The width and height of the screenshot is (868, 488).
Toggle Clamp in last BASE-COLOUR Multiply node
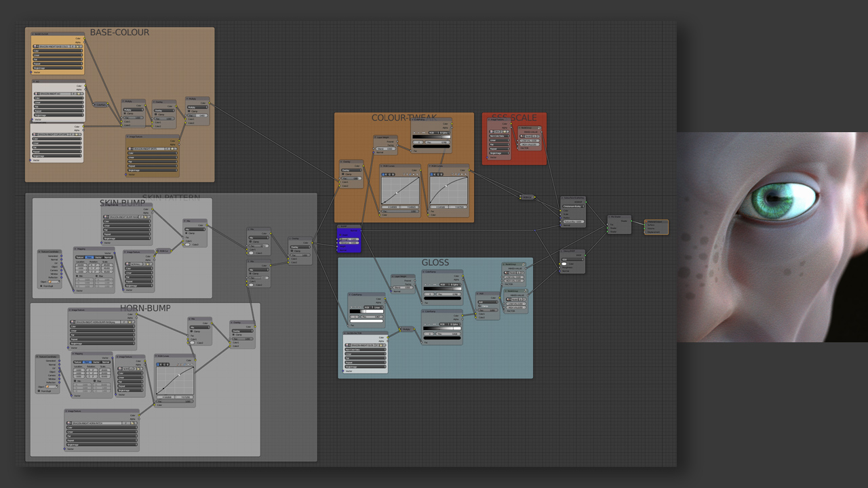pos(189,111)
